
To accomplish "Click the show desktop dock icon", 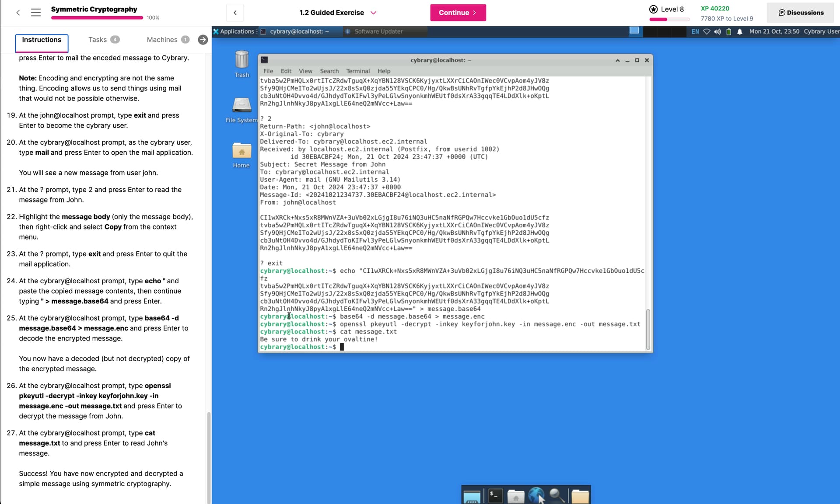I will (472, 496).
